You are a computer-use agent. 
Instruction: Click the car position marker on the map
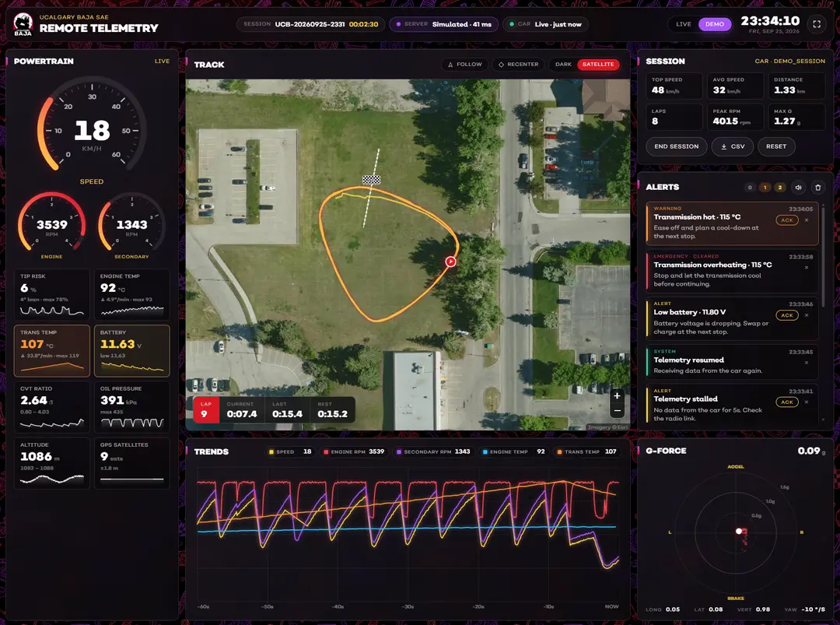[x=450, y=262]
